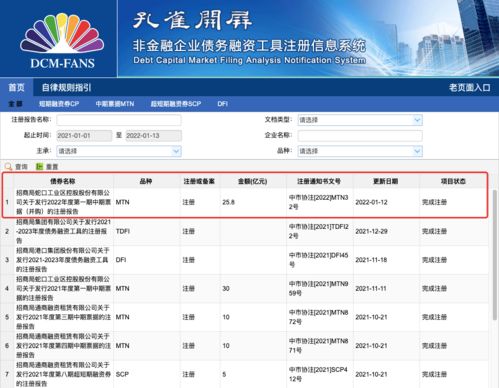The image size is (499, 388).
Task: Open row 3 招商局港口集团 report
Action: pos(62,260)
